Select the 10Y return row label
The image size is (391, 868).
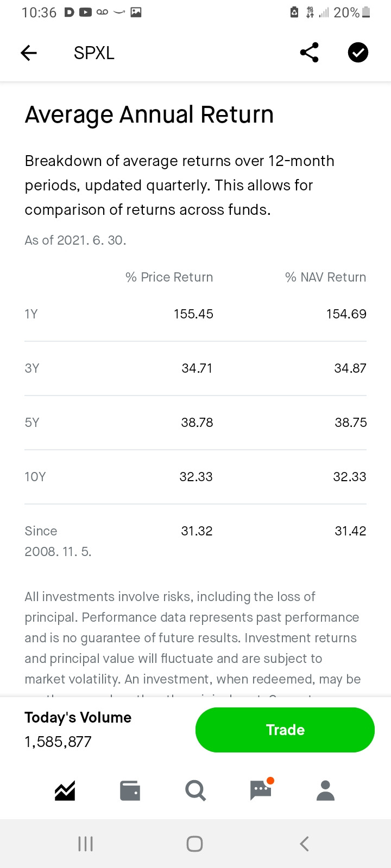coord(35,477)
